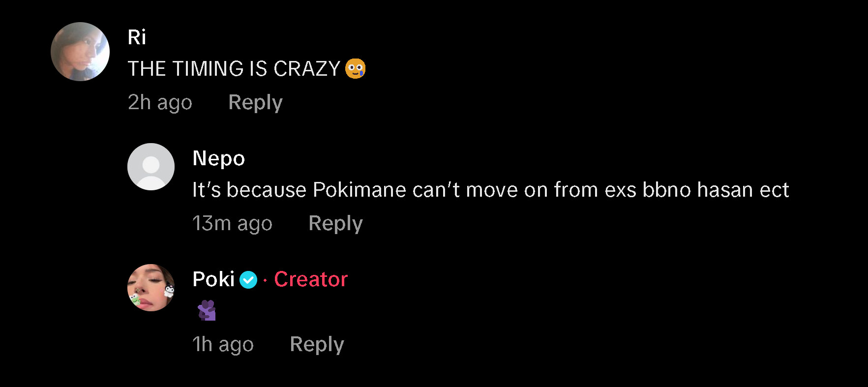Click the '1h ago' timestamp
Viewport: 868px width, 387px height.
[223, 345]
